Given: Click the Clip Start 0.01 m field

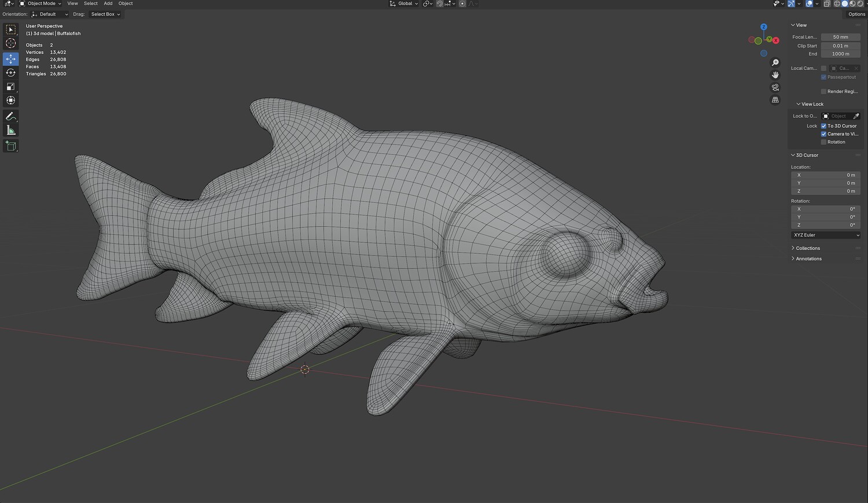Looking at the screenshot, I should (840, 46).
